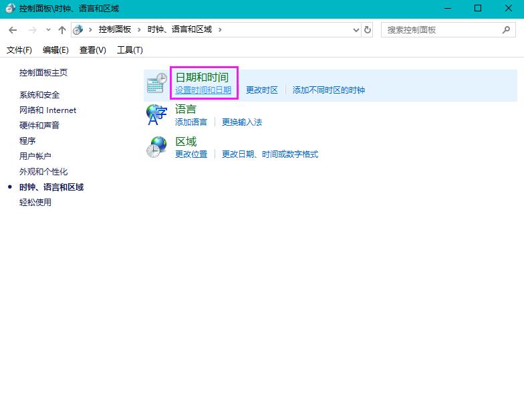Open the 编辑(E) menu
Image resolution: width=524 pixels, height=420 pixels.
(x=55, y=50)
